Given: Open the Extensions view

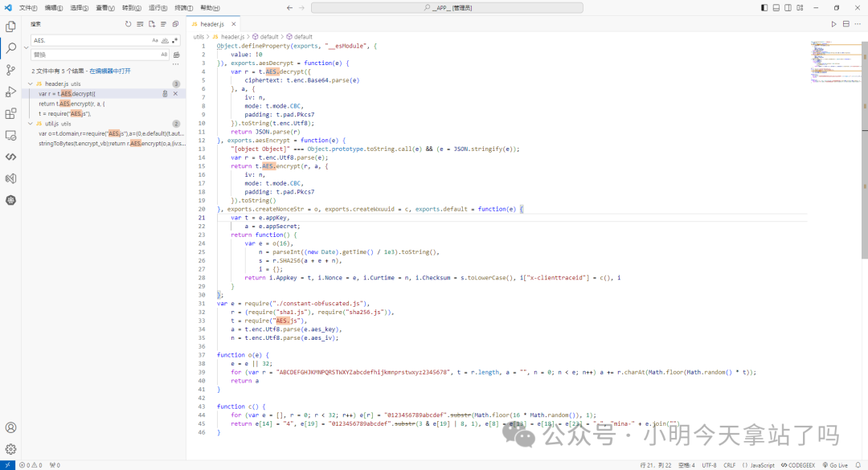Looking at the screenshot, I should pyautogui.click(x=10, y=113).
